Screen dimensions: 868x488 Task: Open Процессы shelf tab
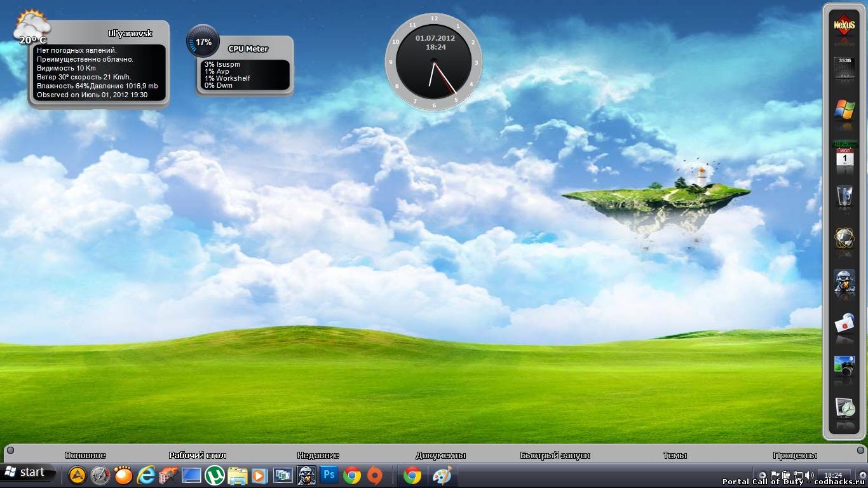coord(795,455)
